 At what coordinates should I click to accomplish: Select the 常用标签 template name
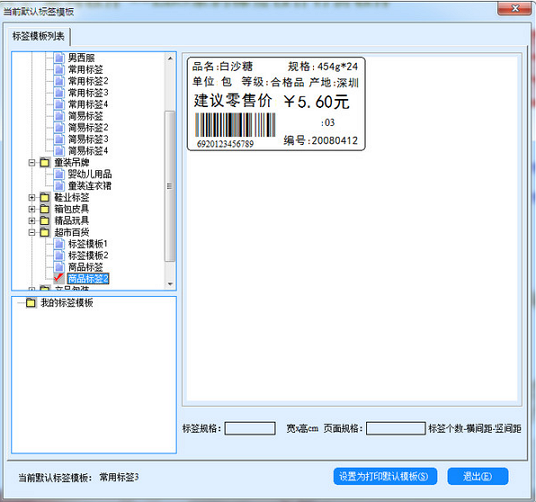coord(85,69)
